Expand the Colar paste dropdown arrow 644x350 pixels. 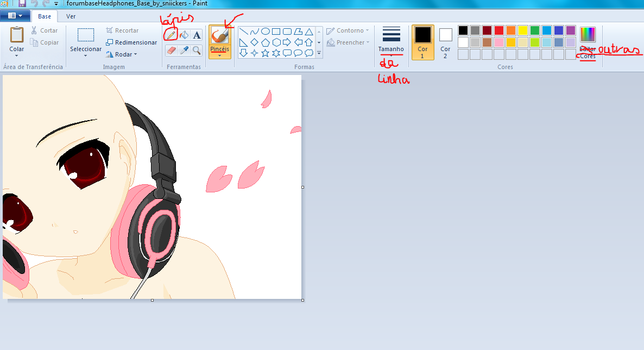point(16,55)
